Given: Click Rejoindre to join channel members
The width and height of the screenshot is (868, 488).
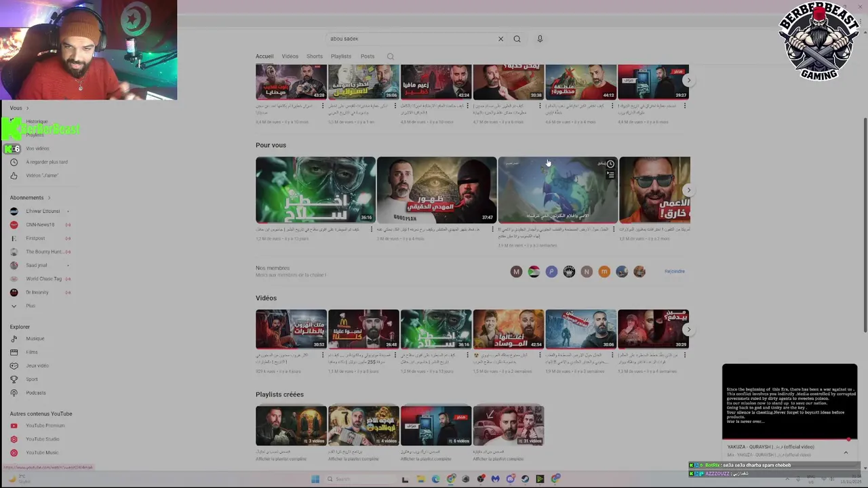Looking at the screenshot, I should (675, 271).
